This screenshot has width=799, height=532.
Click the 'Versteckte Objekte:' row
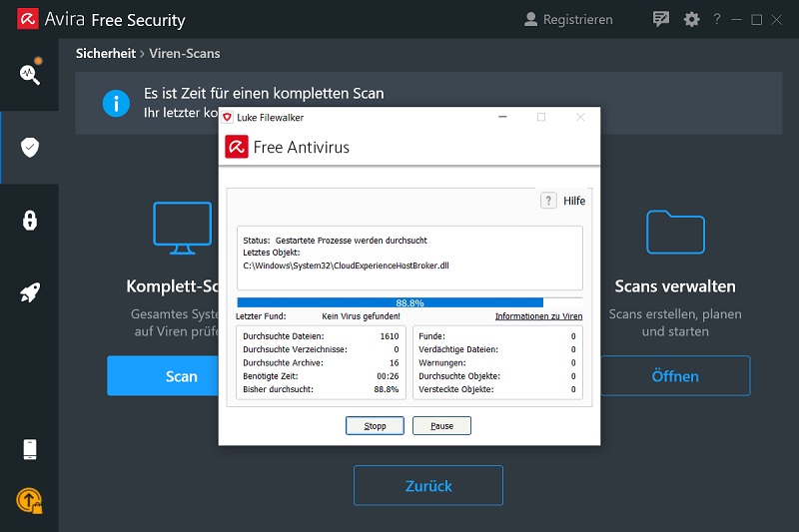(x=497, y=389)
